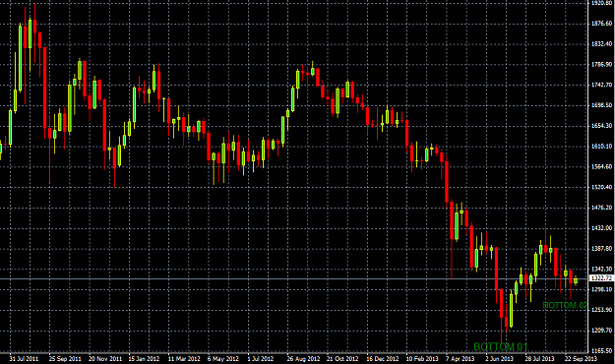615x364 pixels.
Task: Click the 2 Jun 2013 date label
Action: (x=499, y=358)
